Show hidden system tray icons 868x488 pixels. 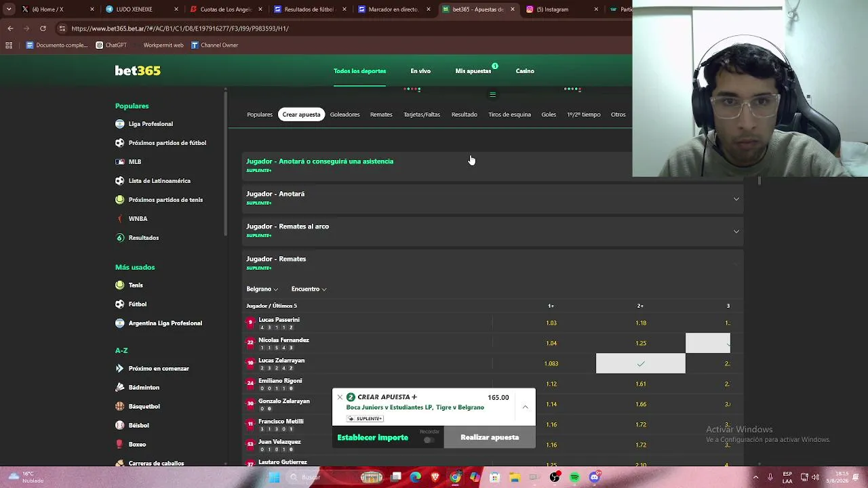click(755, 477)
